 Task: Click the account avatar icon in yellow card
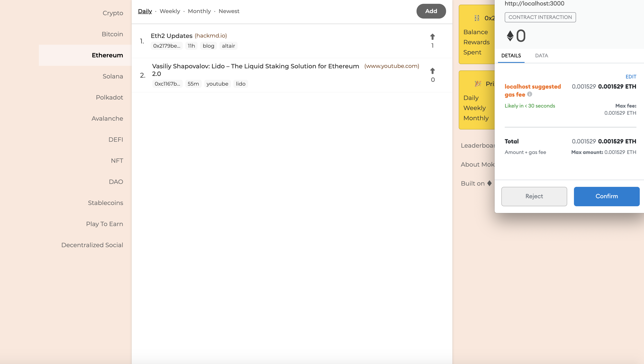477,18
